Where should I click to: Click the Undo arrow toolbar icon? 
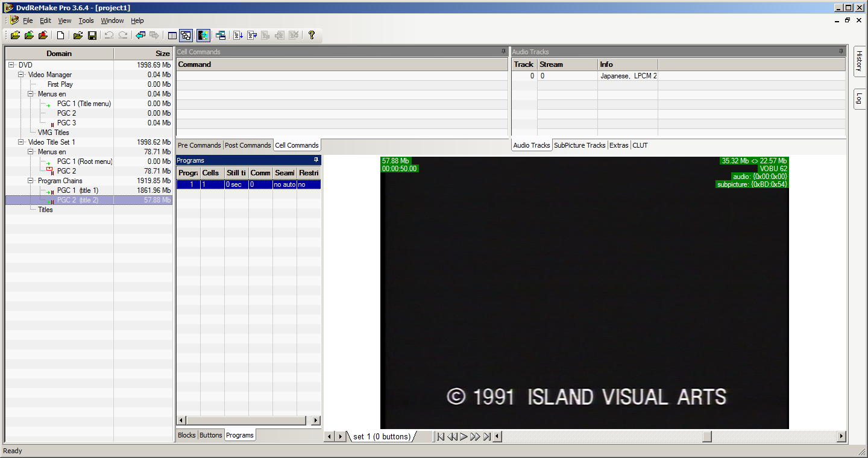click(x=108, y=35)
